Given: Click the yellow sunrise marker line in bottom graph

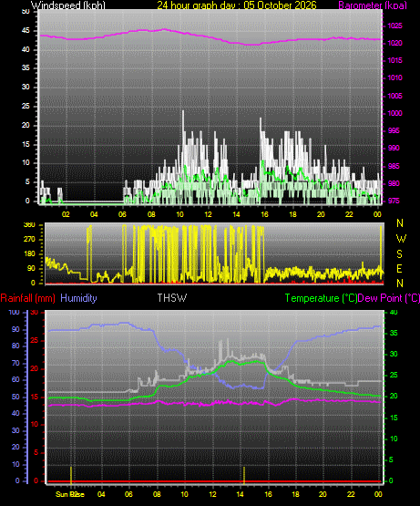Looking at the screenshot, I should click(x=71, y=475).
